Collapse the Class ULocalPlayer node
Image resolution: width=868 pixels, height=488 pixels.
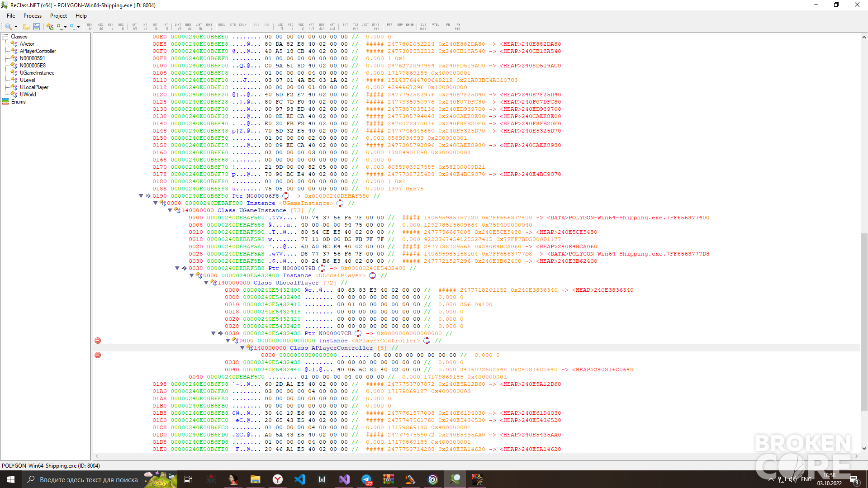pyautogui.click(x=206, y=283)
